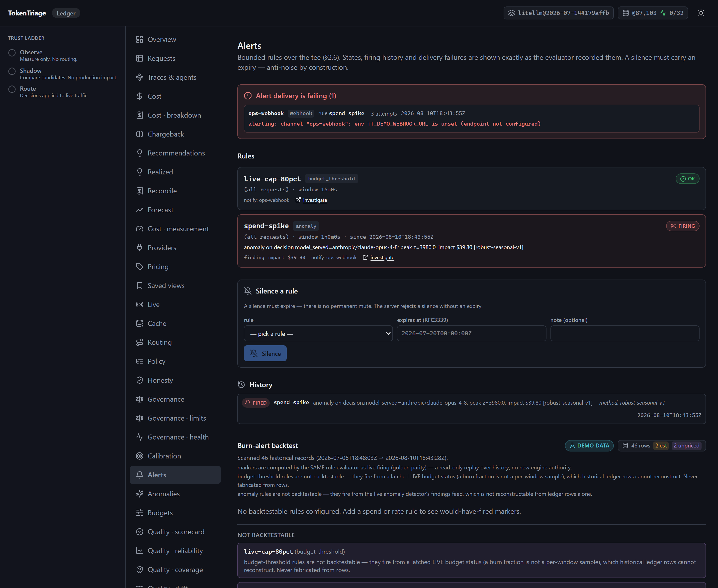This screenshot has width=718, height=588.
Task: Click investigate link for live-cap-80pct
Action: (315, 200)
